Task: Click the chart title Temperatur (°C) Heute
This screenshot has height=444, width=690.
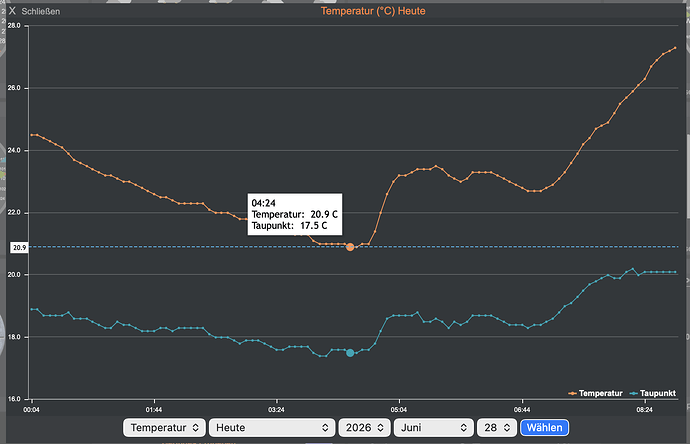Action: click(x=373, y=11)
